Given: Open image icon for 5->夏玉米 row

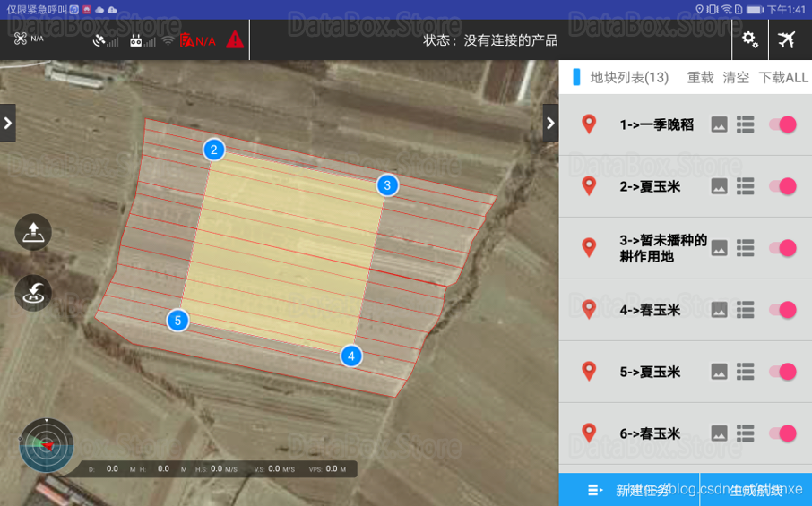Looking at the screenshot, I should [x=720, y=371].
